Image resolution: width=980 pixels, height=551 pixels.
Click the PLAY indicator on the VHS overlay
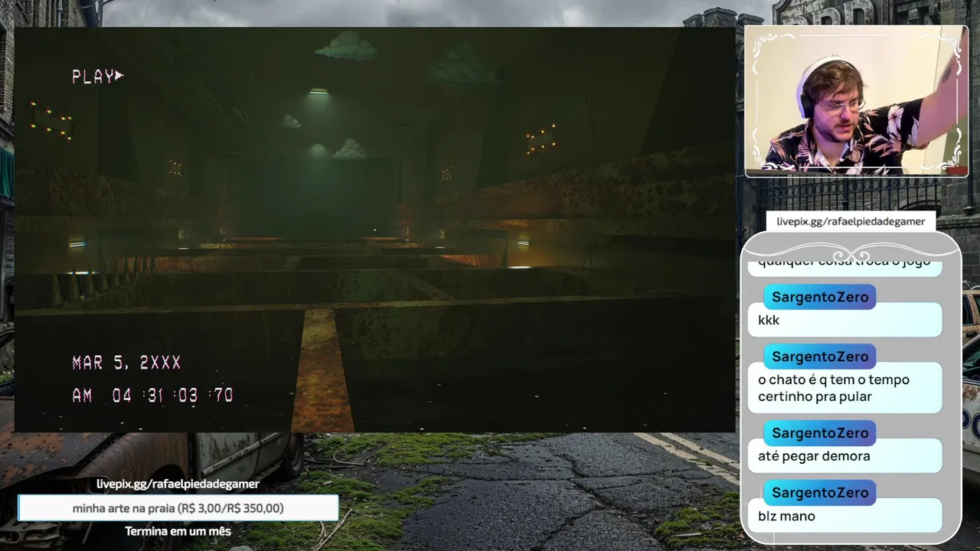[x=97, y=77]
